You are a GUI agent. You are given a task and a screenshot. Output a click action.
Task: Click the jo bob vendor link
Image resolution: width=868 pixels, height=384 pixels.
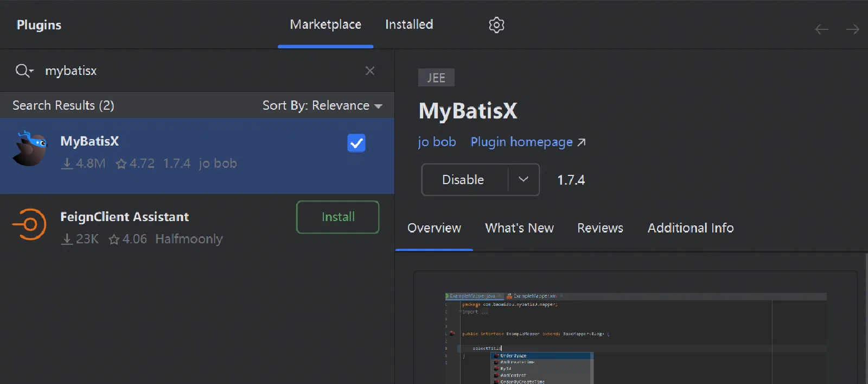click(437, 142)
